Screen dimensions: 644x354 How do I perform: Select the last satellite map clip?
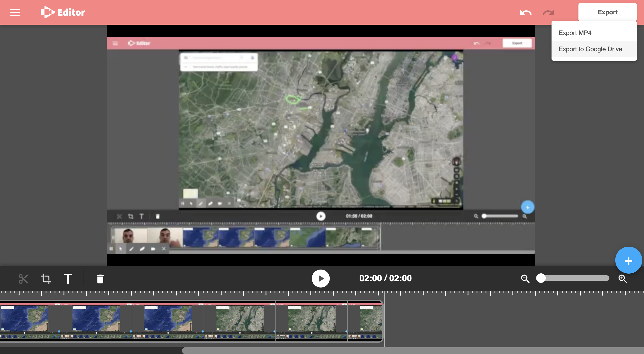(365, 320)
